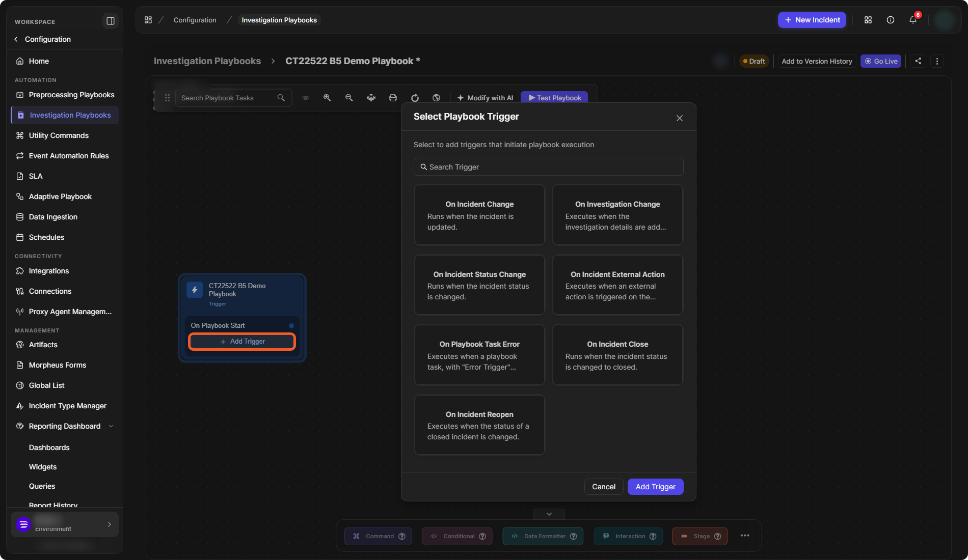Click Add Trigger on playbook node
This screenshot has height=560, width=968.
click(242, 342)
